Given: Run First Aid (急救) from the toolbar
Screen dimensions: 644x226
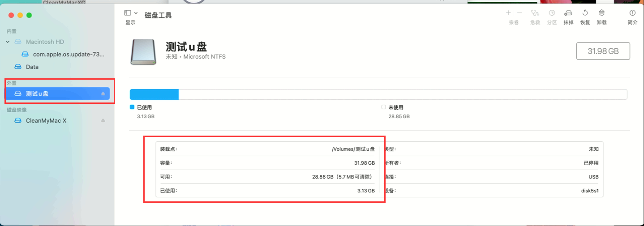Looking at the screenshot, I should 535,13.
